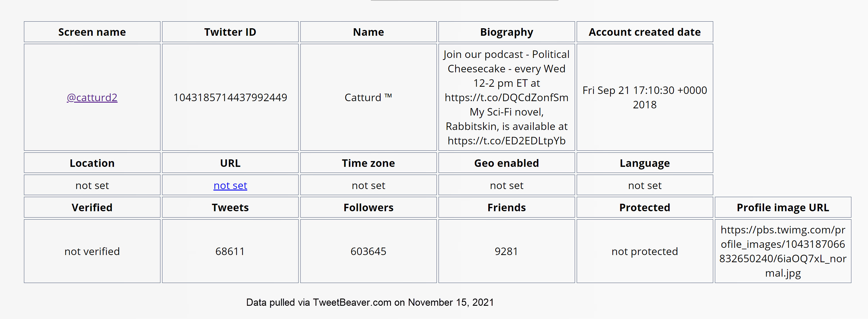Screen dimensions: 868x319
Task: Click the biography text about Political Cheesecake
Action: point(506,97)
